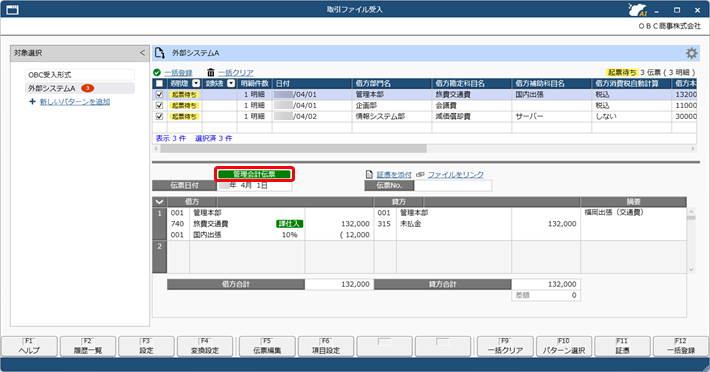Click the 借方補助科目名 column header
Viewport: 710px width, 372px height.
click(552, 83)
